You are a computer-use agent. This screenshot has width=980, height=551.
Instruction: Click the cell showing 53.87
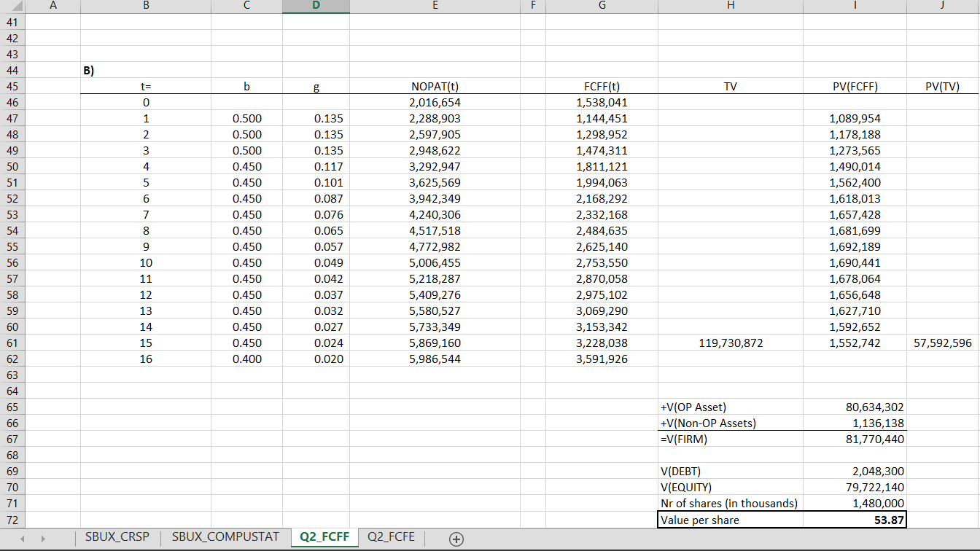pos(855,520)
